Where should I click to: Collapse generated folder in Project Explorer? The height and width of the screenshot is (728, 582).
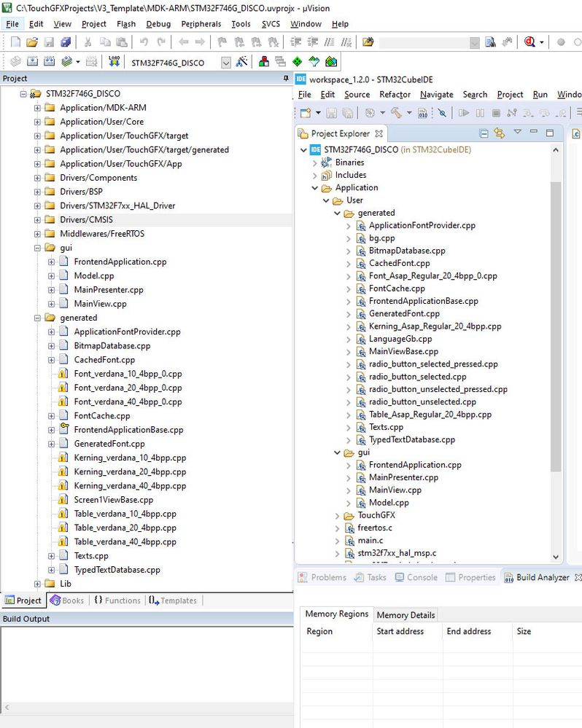pos(337,213)
